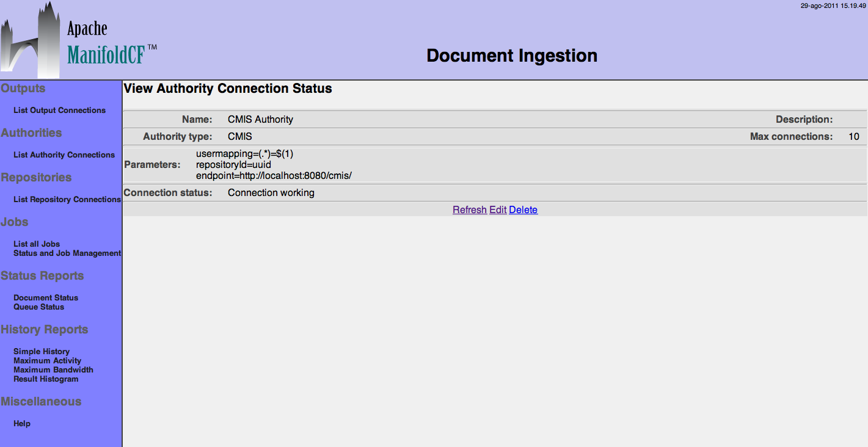Go to List Authority Connections

coord(64,155)
